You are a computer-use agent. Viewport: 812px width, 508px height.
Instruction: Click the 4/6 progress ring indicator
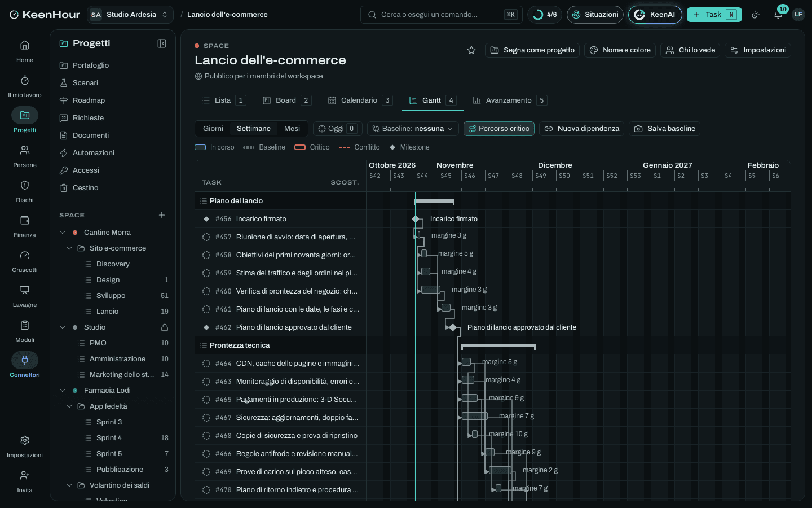pyautogui.click(x=545, y=15)
